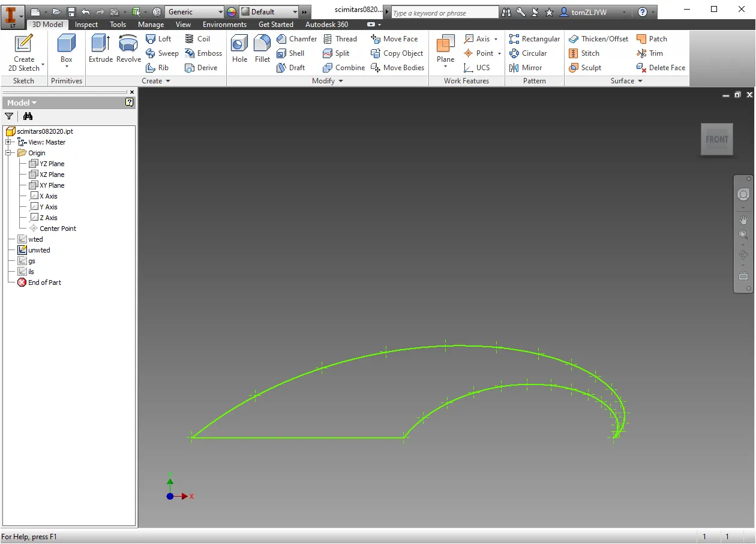The height and width of the screenshot is (544, 756).
Task: Select the Extrude tool
Action: 101,48
